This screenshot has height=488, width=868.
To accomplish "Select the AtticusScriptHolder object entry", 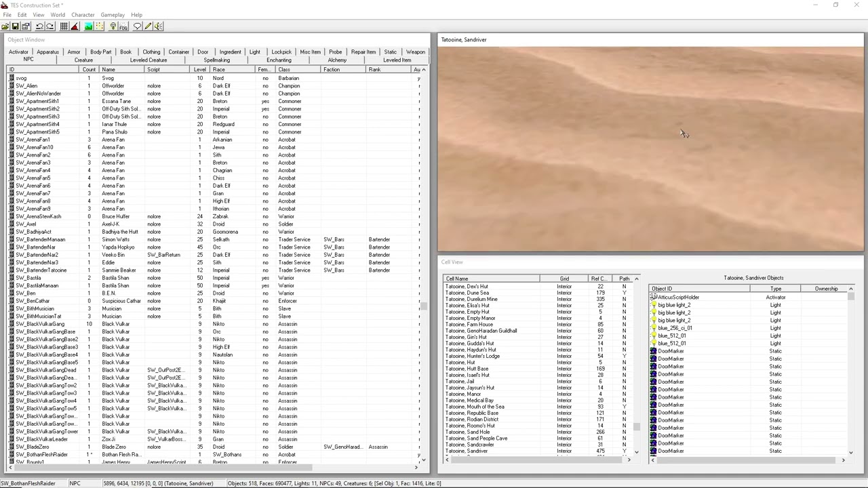I will 748,298.
